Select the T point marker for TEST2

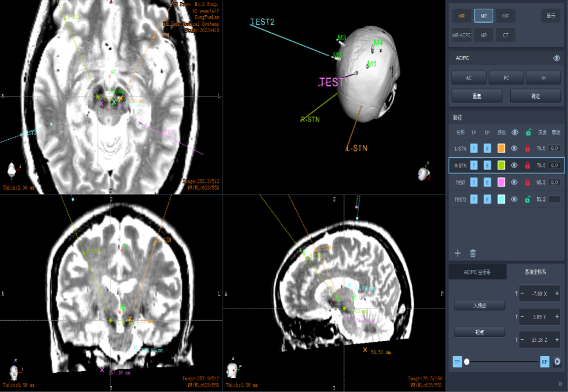(474, 199)
